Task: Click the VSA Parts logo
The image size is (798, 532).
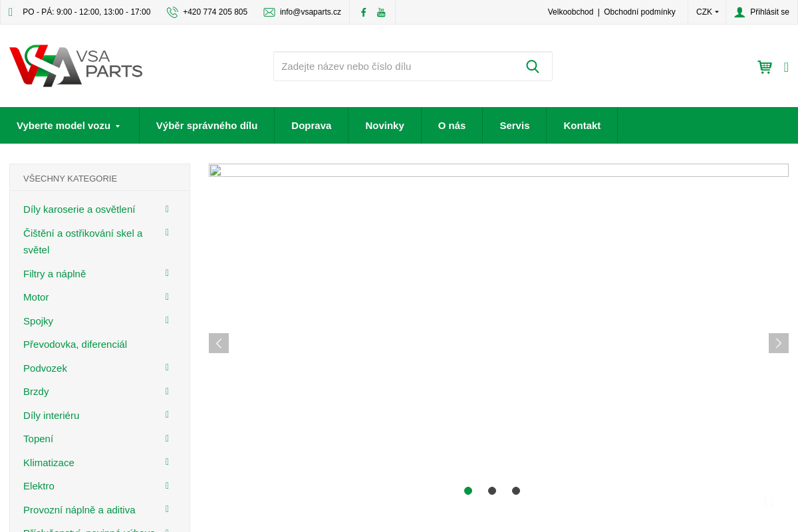Action: click(x=76, y=66)
